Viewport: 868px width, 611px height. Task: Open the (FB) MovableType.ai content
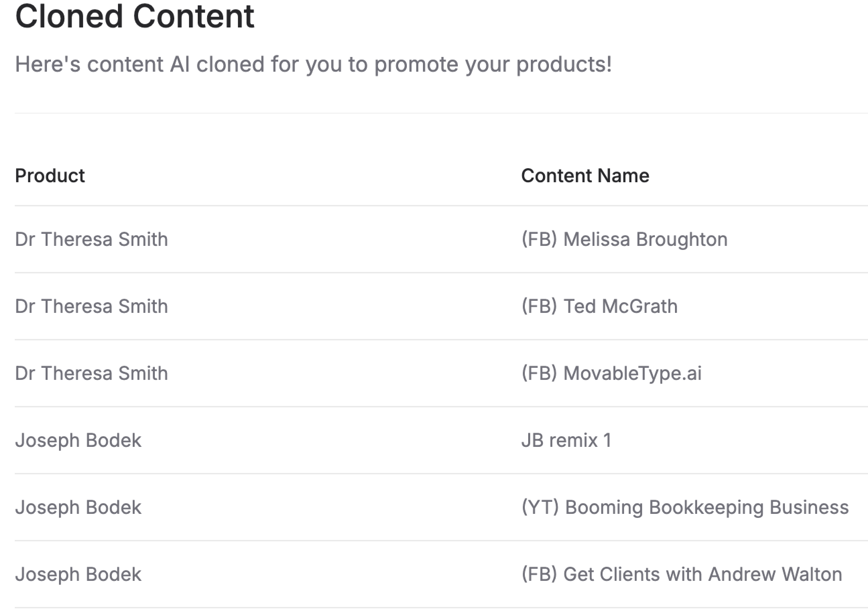tap(611, 373)
